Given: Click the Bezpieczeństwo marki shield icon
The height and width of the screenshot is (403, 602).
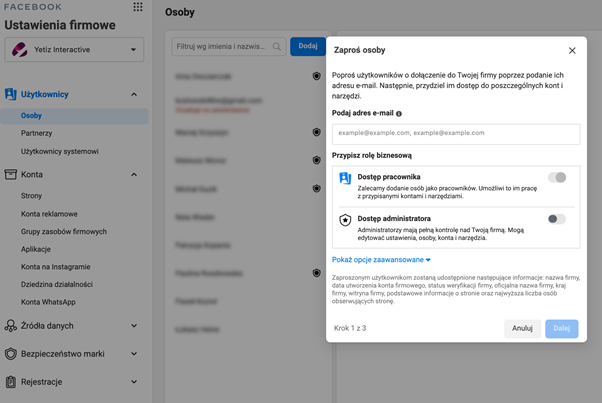Looking at the screenshot, I should [x=11, y=354].
